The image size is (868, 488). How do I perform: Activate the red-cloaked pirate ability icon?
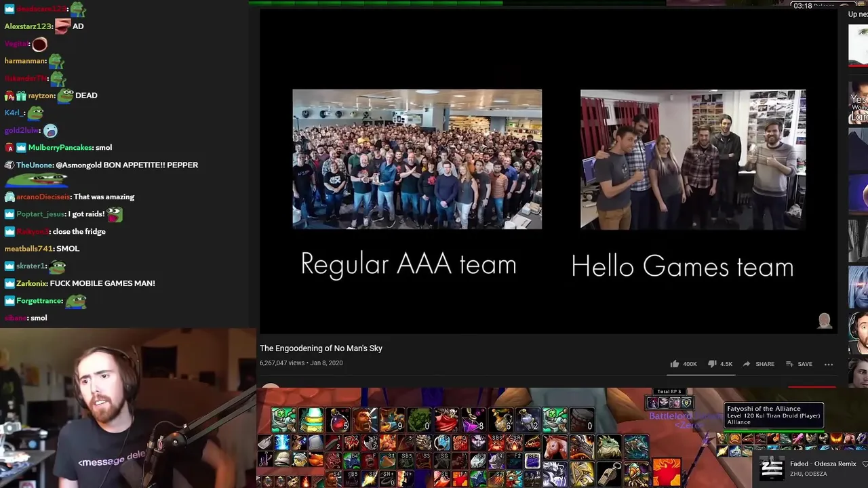pyautogui.click(x=446, y=420)
